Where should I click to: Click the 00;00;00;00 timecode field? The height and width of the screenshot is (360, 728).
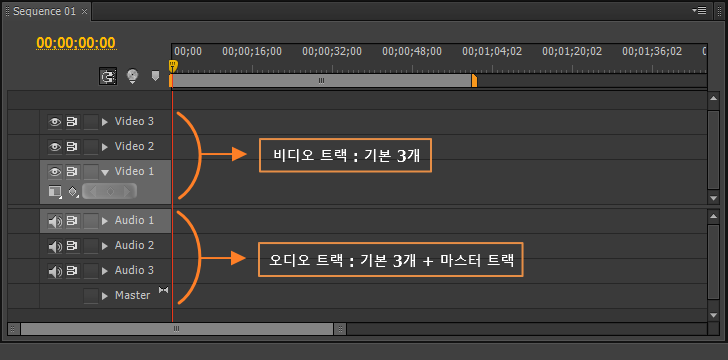point(76,43)
